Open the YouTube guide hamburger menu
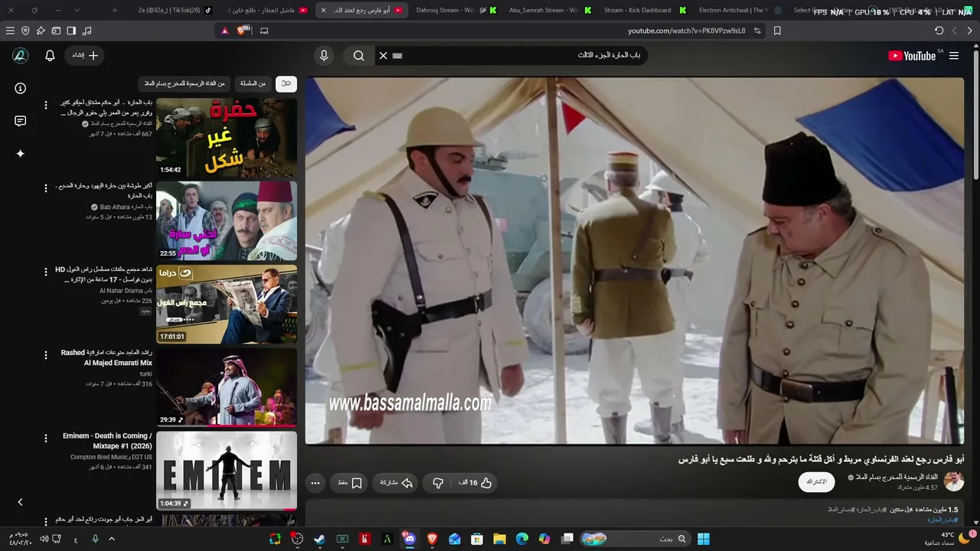The width and height of the screenshot is (980, 551). pyautogui.click(x=954, y=56)
